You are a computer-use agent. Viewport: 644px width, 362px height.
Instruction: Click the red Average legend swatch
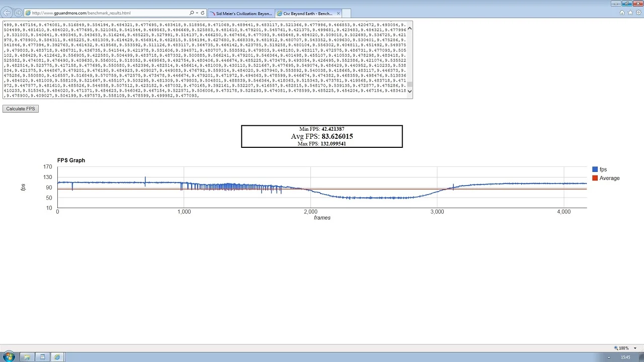595,178
